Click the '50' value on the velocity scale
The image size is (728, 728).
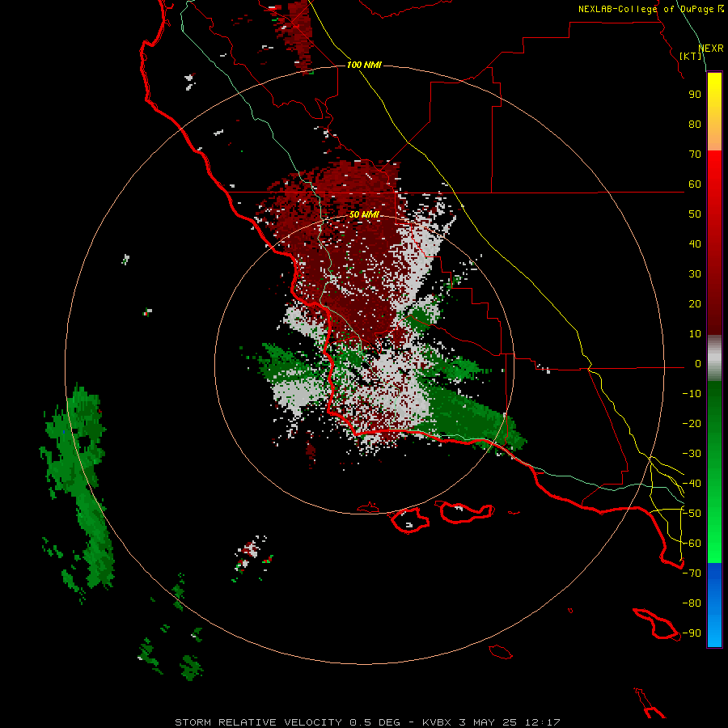[x=695, y=214]
